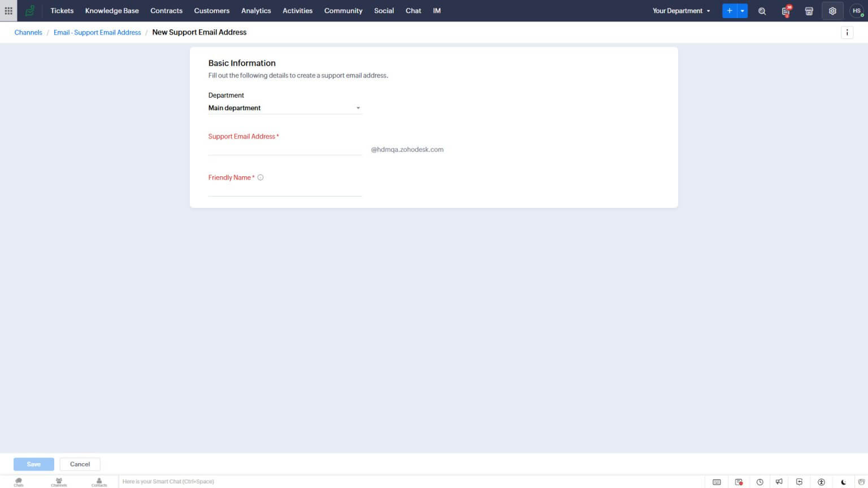The height and width of the screenshot is (488, 868).
Task: Open the dropdown next to the add button
Action: [742, 11]
